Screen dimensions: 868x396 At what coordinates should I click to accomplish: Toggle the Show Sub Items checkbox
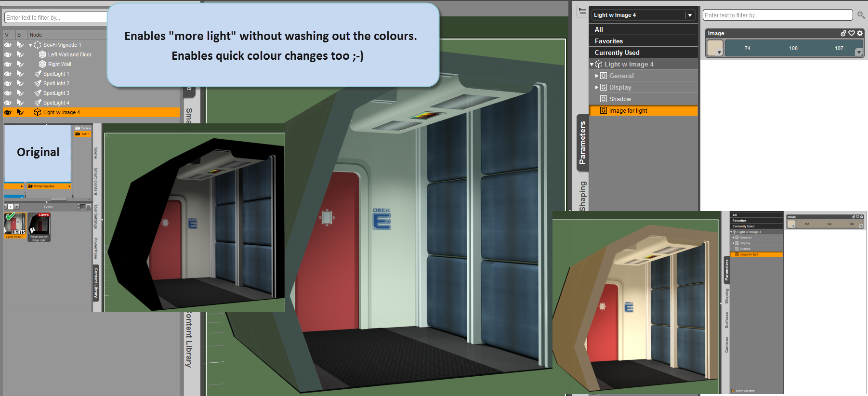pos(733,391)
